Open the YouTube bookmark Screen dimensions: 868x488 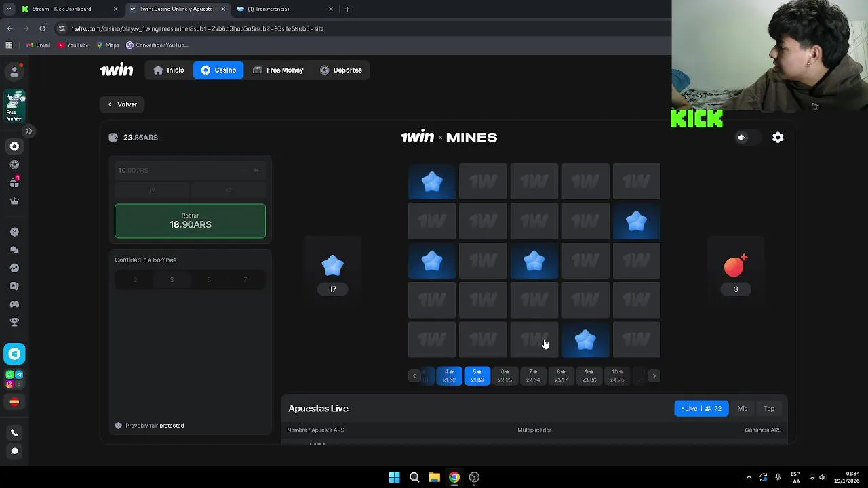tap(73, 45)
